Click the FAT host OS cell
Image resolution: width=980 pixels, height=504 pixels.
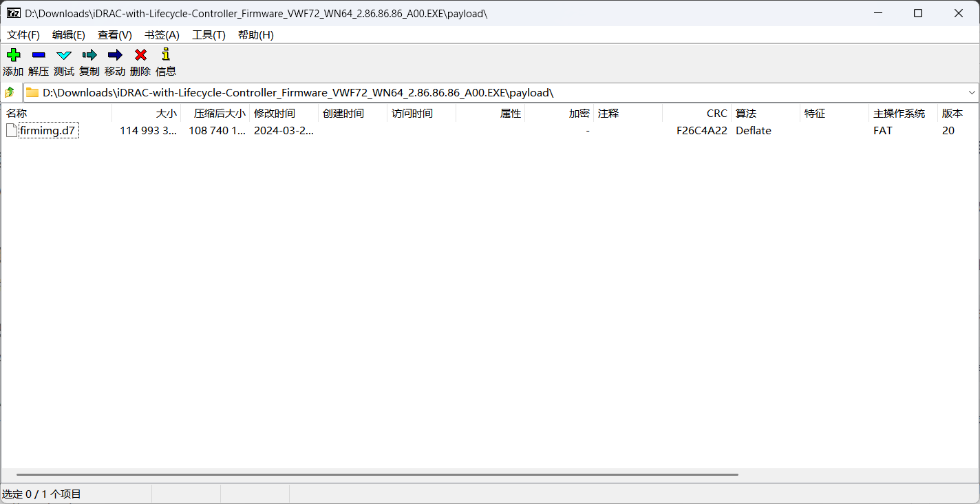[x=883, y=131]
